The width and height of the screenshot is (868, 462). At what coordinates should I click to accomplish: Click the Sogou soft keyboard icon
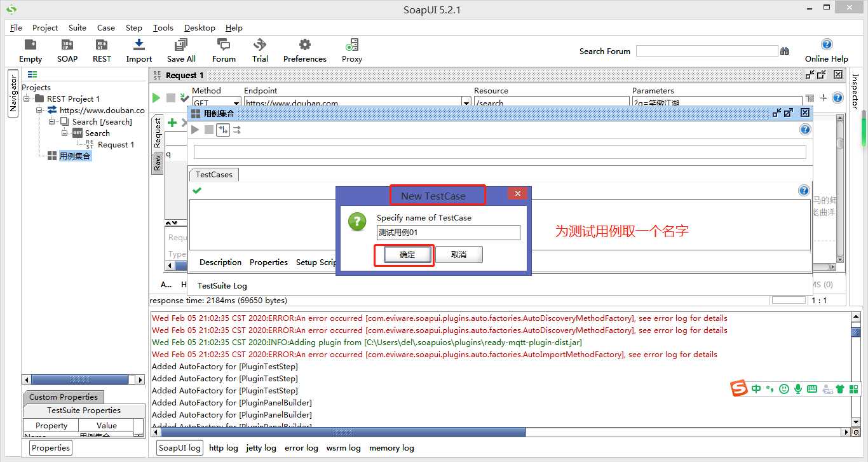tap(811, 388)
